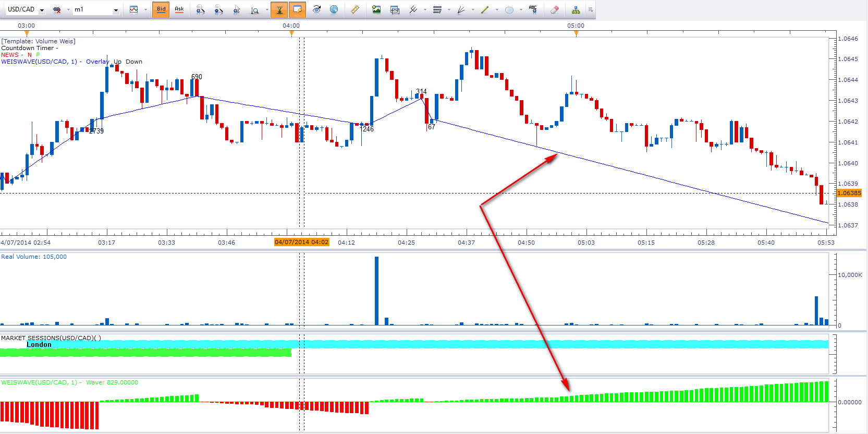Image resolution: width=868 pixels, height=434 pixels.
Task: Click the wave volume number 690
Action: tap(197, 77)
